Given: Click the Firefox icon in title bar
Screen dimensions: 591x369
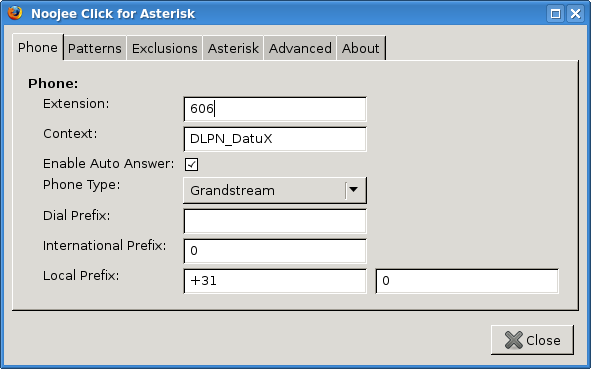Looking at the screenshot, I should pyautogui.click(x=15, y=13).
